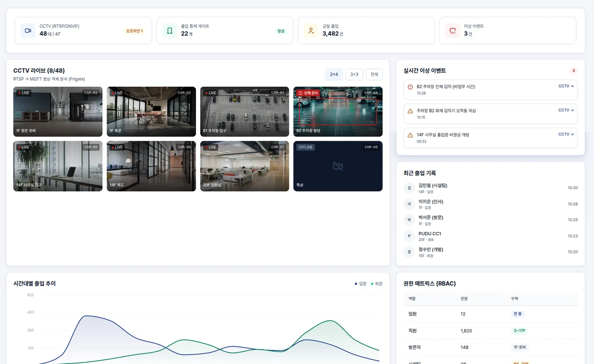Open the 1F 정문 로비 CAM-01 feed
The width and height of the screenshot is (594, 364).
(x=58, y=112)
